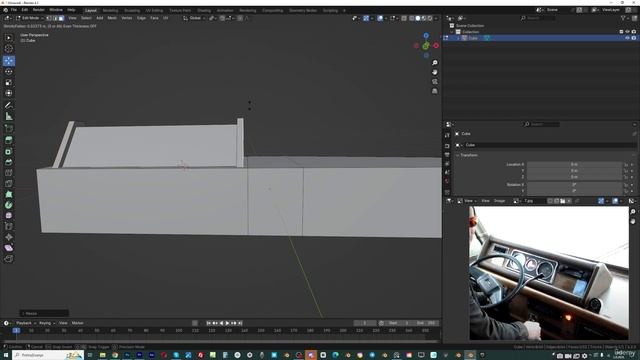Screen dimensions: 640x360
Task: Toggle Cube visibility eye in outliner
Action: click(x=627, y=38)
